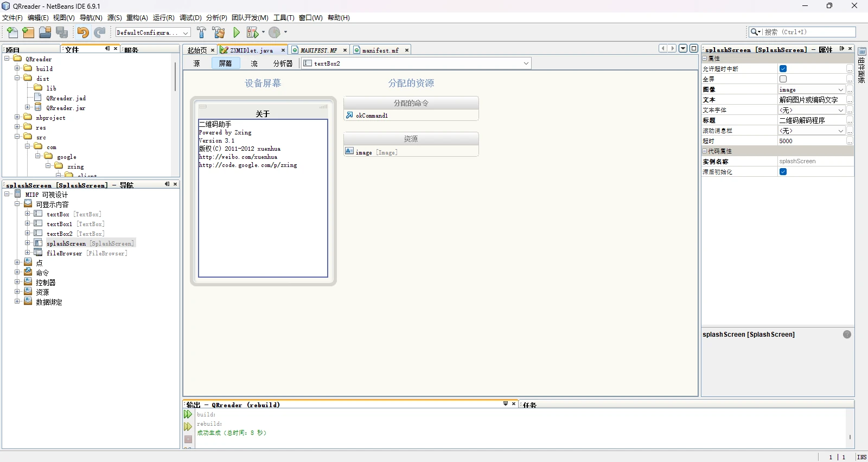Select okCommand1 in assigned commands
The image size is (868, 462).
pos(372,116)
